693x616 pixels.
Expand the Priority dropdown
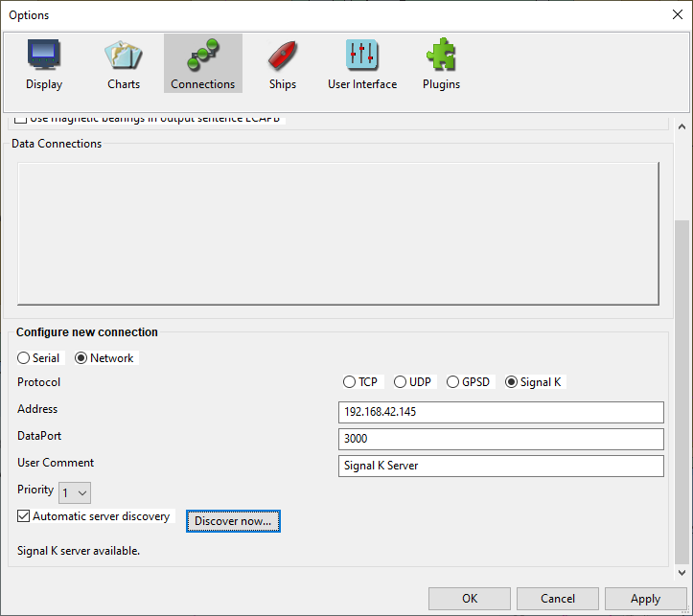75,493
